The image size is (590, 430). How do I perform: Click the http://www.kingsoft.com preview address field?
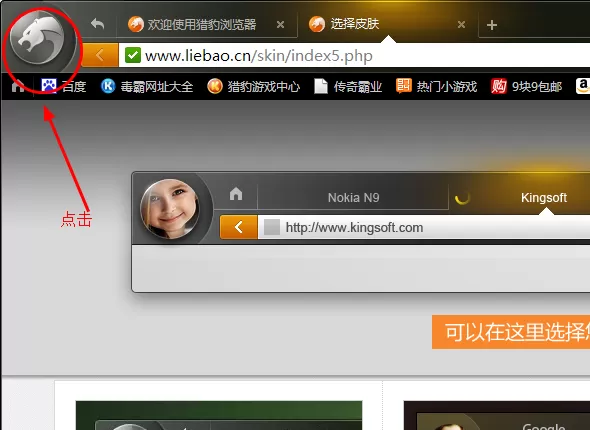[424, 228]
